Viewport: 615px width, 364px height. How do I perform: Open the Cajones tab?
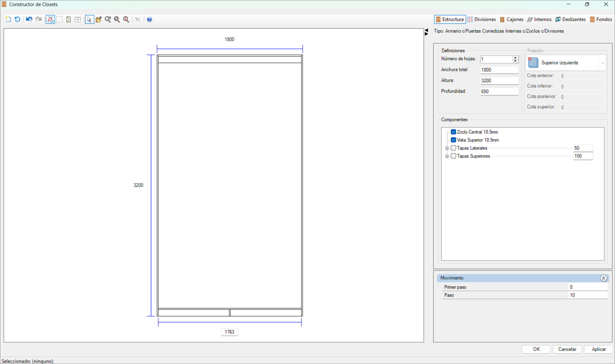[512, 19]
